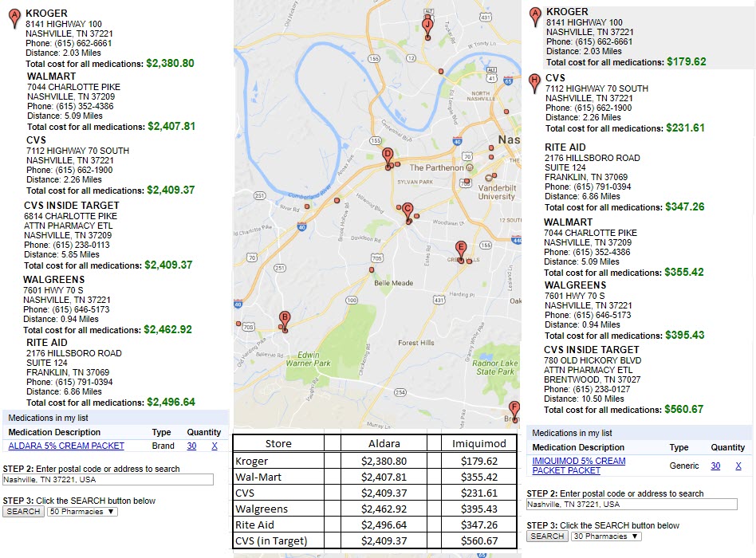The width and height of the screenshot is (756, 558).
Task: Click "780 OLD HICKORY BLVD" in the Imiquimod list
Action: coord(593,360)
